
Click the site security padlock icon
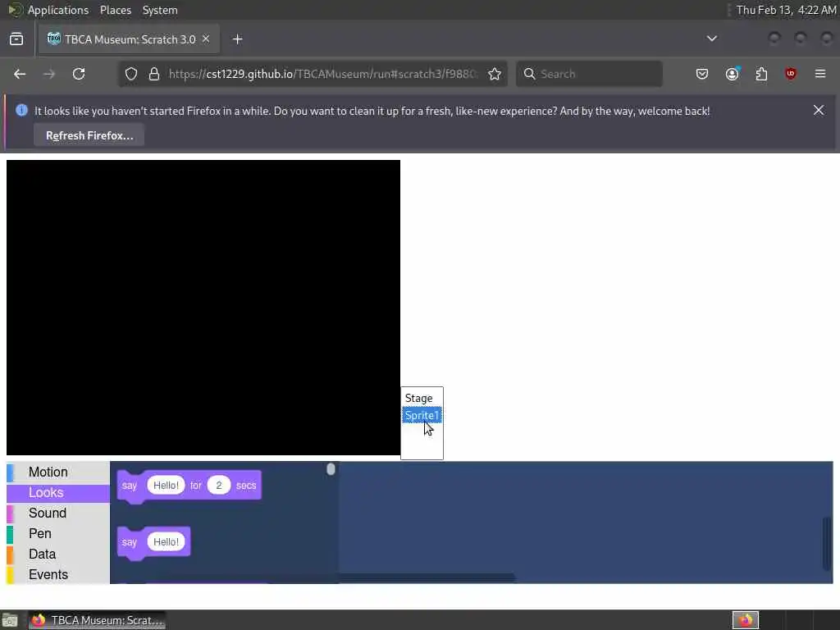[x=154, y=74]
